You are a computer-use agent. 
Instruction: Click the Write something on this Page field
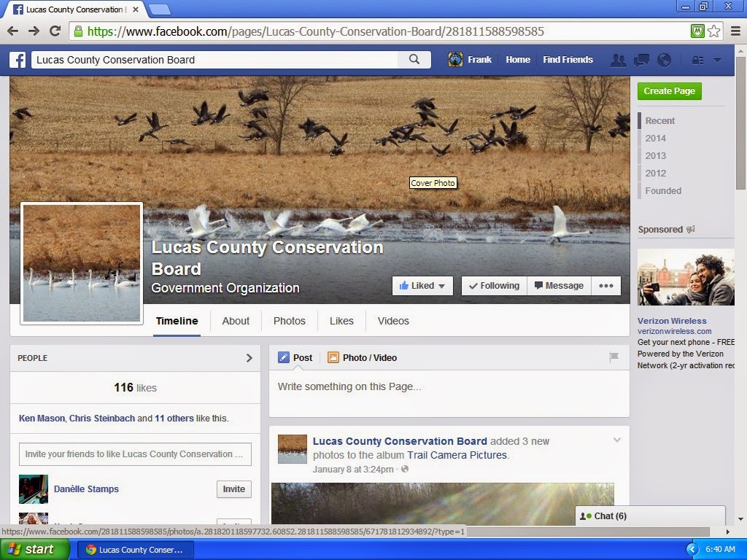tap(449, 393)
